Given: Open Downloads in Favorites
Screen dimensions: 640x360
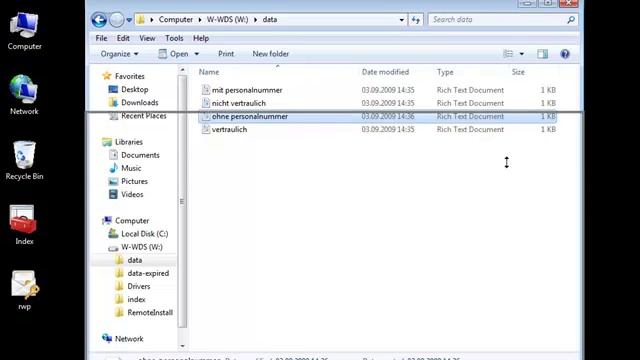Looking at the screenshot, I should (140, 102).
